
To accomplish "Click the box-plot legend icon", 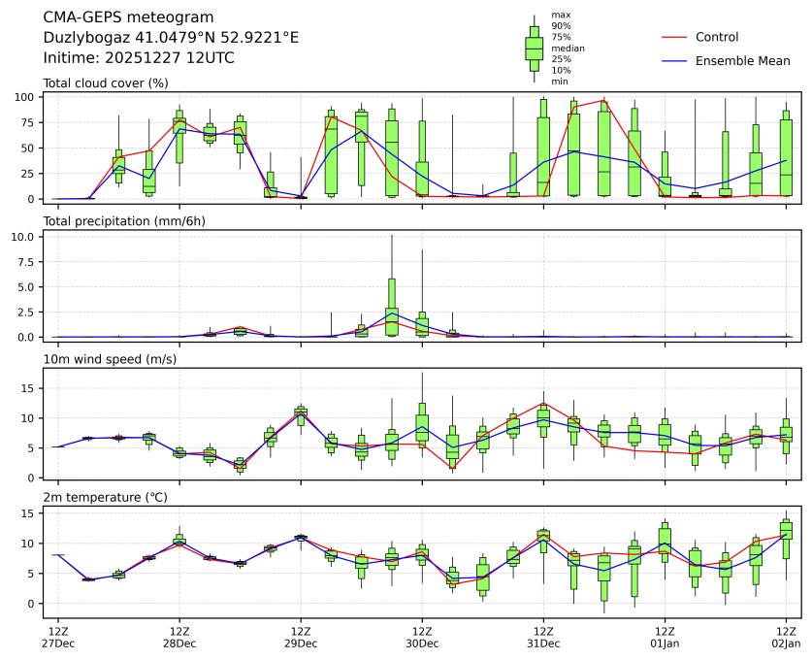I will [x=534, y=48].
